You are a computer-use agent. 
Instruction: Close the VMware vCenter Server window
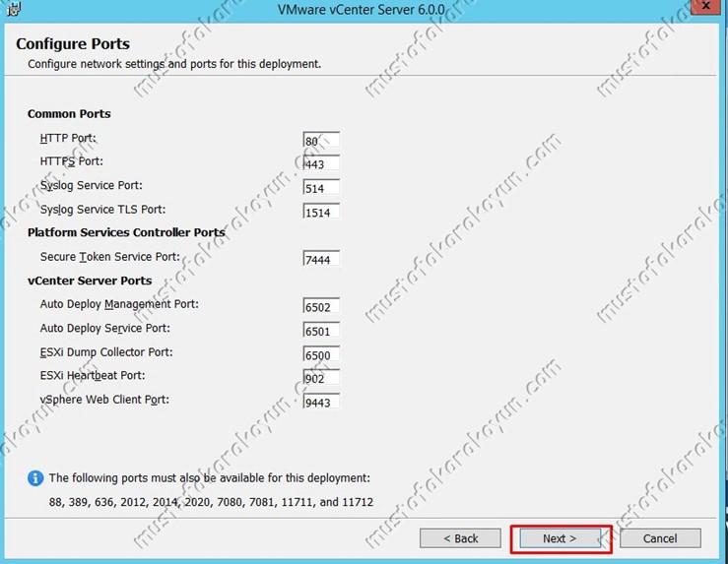[706, 7]
